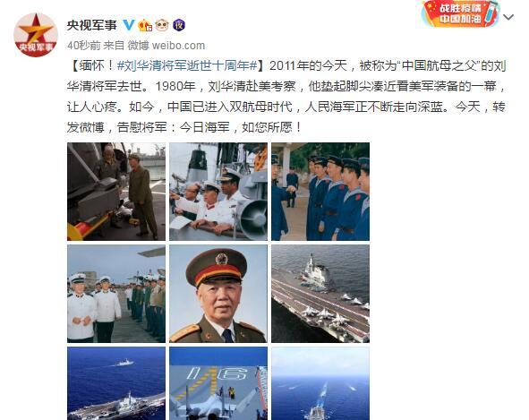Open the 央视军事 account name link

click(x=92, y=25)
